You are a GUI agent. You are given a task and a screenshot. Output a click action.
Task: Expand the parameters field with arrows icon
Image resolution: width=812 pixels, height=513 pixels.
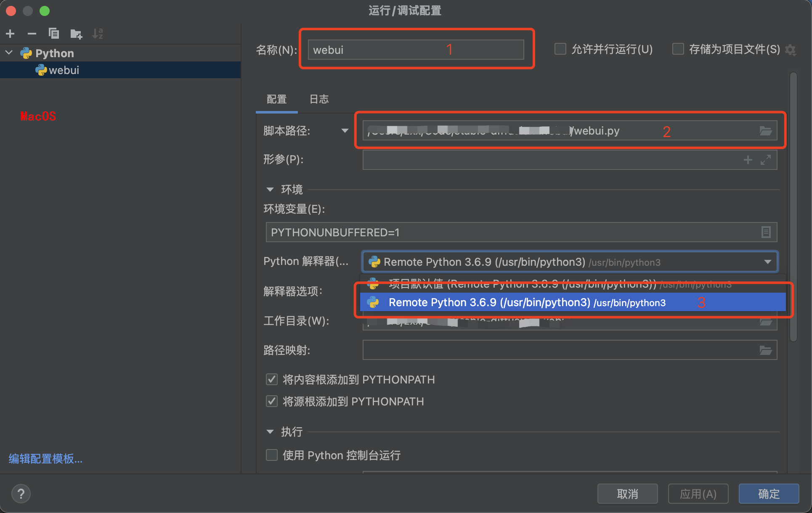(765, 160)
